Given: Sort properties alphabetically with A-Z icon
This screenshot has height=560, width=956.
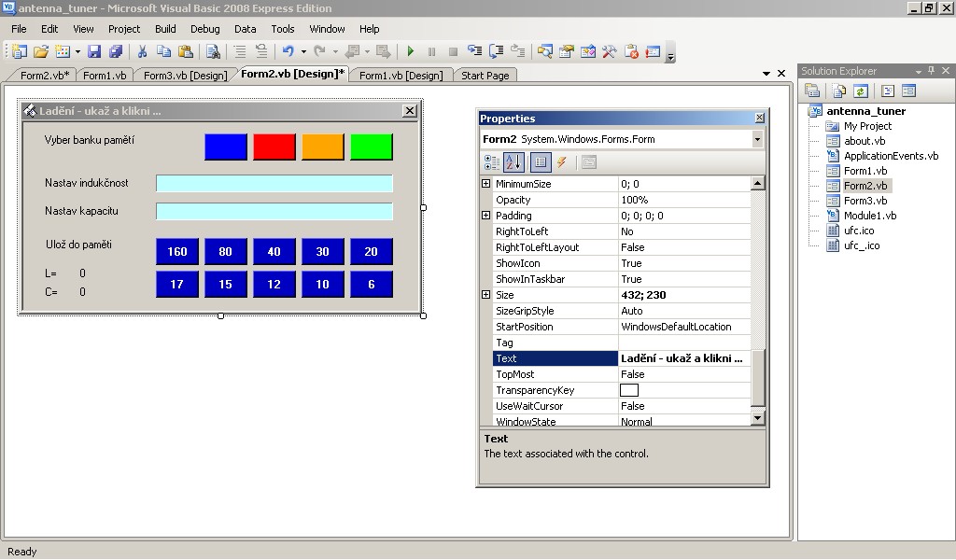Looking at the screenshot, I should 514,162.
